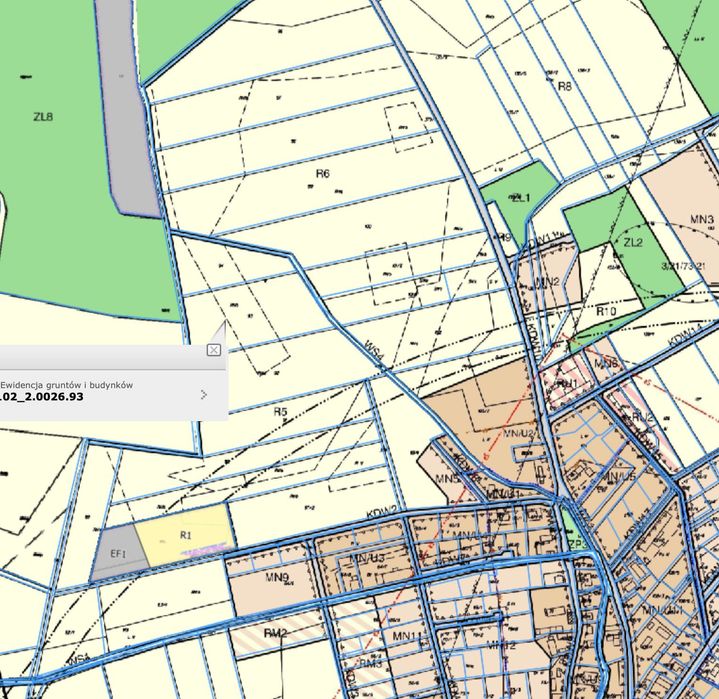
Task: Expand parcel details with the right chevron
Action: pyautogui.click(x=205, y=394)
